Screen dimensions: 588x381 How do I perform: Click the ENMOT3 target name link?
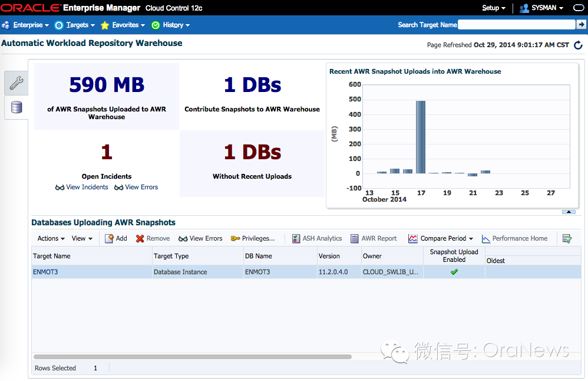(45, 272)
